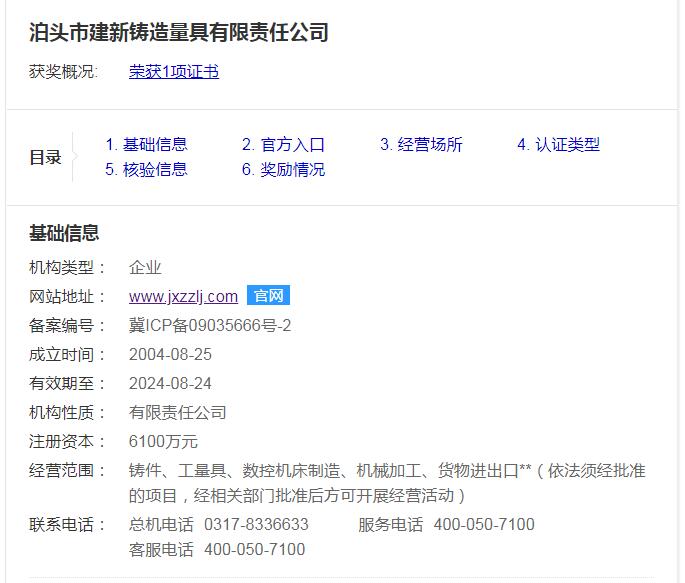The image size is (685, 583).
Task: Click the founding date 2004-08-25
Action: click(x=170, y=354)
